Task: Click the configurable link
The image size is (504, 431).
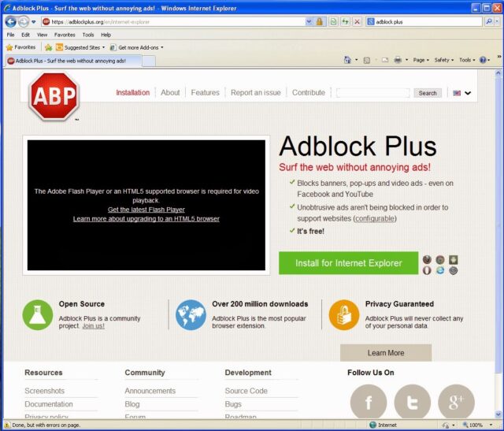Action: tap(375, 218)
